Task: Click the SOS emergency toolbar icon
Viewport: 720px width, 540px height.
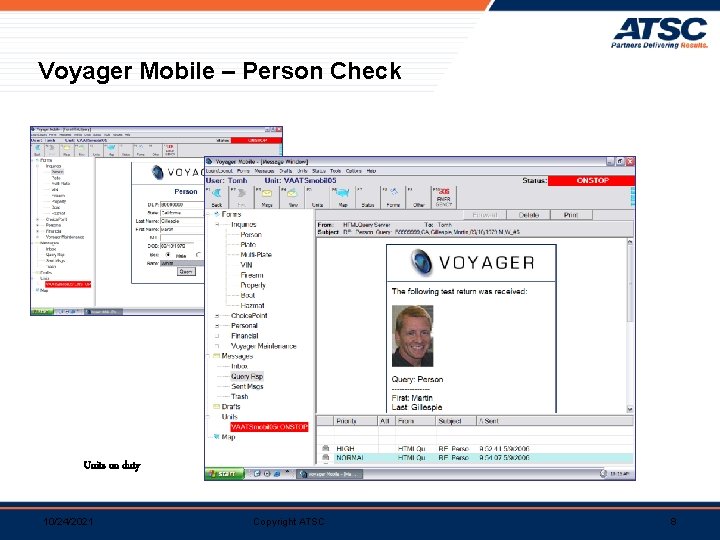Action: (444, 197)
